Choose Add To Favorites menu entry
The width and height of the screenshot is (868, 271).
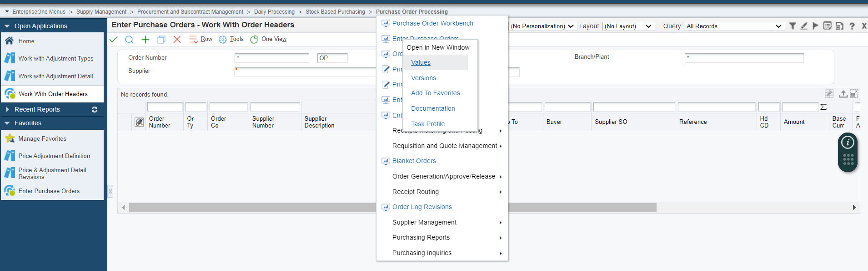[435, 93]
